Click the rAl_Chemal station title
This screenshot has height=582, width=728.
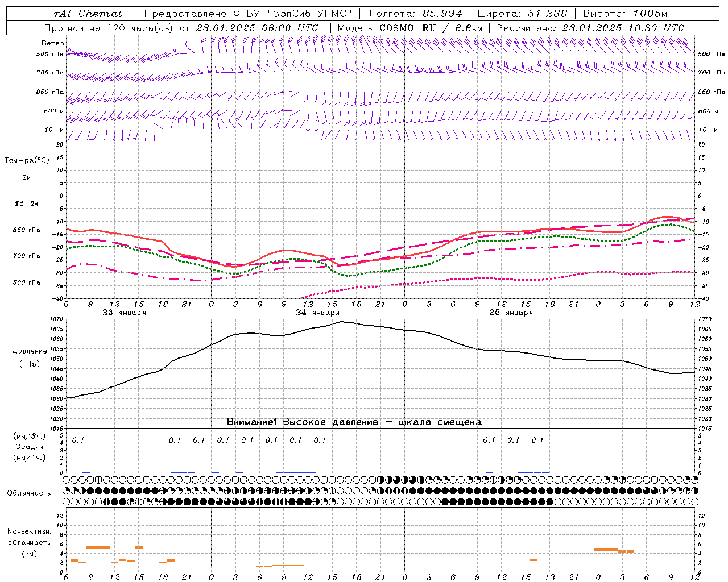[x=88, y=14]
